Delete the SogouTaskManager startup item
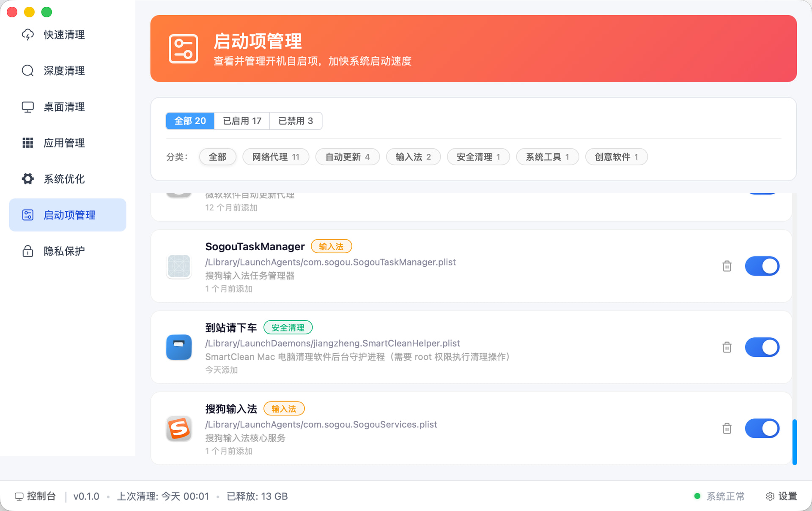 coord(727,266)
